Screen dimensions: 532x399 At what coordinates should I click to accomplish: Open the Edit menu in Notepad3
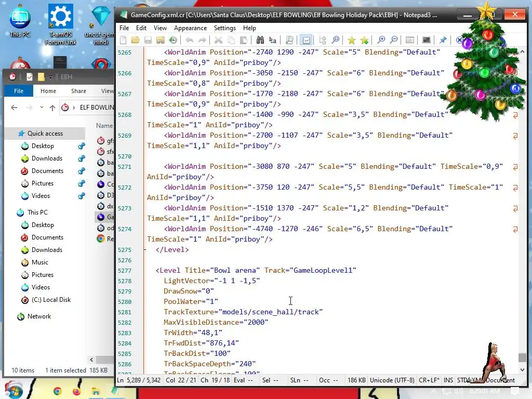(x=141, y=28)
